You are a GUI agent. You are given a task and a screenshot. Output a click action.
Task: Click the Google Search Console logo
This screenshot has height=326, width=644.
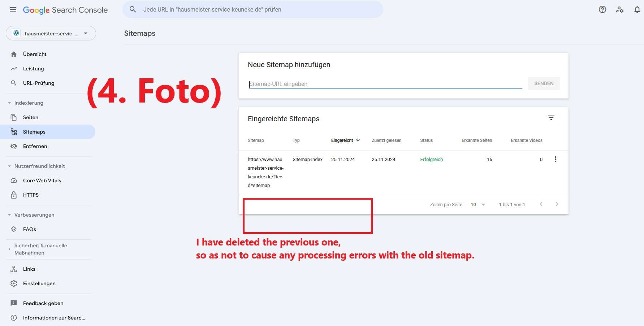point(65,10)
